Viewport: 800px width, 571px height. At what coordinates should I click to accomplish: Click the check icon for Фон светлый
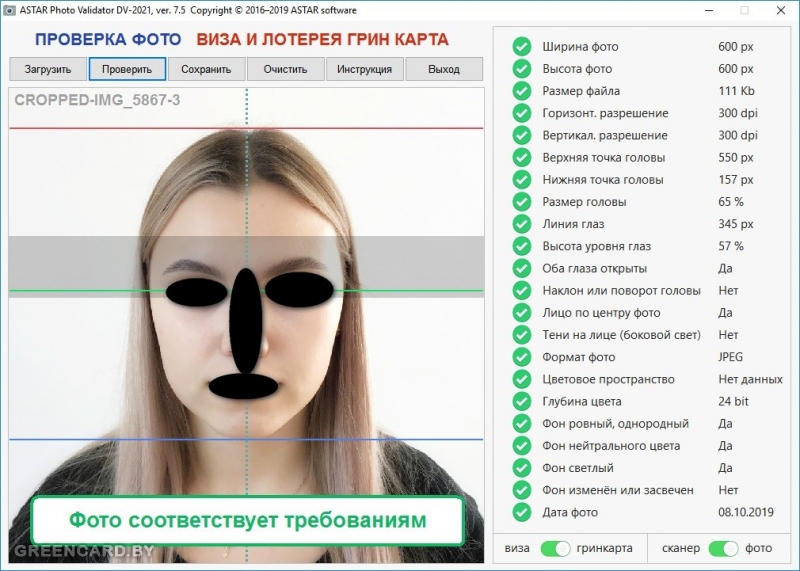pos(521,468)
